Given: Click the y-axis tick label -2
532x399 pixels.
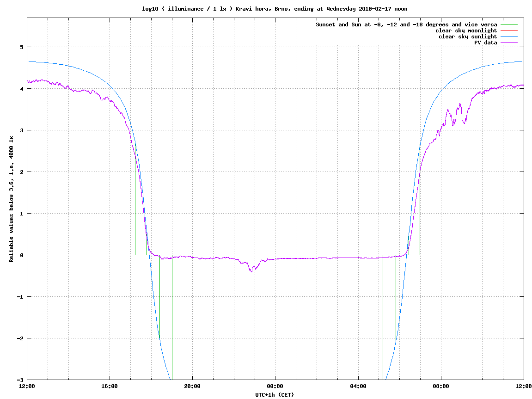Looking at the screenshot, I should 20,338.
